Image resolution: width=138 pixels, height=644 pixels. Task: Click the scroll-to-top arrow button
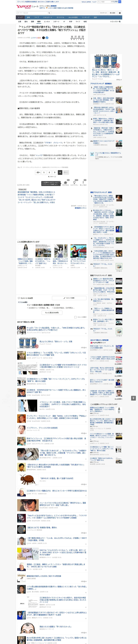tap(133, 398)
